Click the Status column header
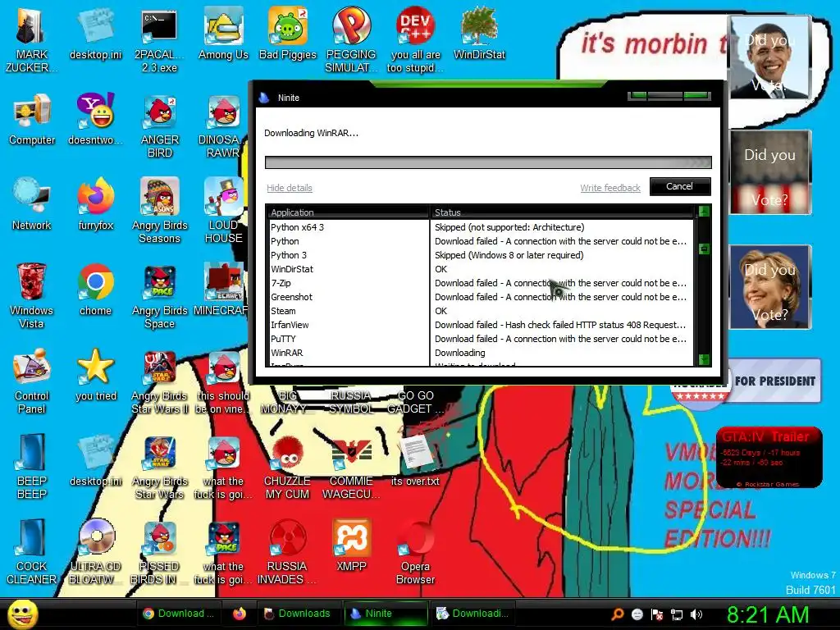The image size is (840, 630). pyautogui.click(x=562, y=212)
